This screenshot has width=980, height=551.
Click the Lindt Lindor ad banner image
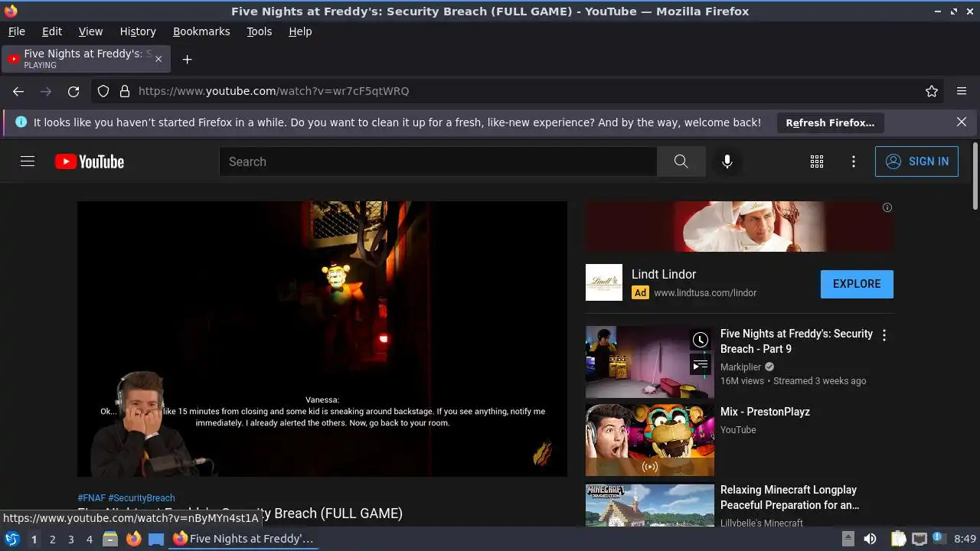tap(740, 227)
